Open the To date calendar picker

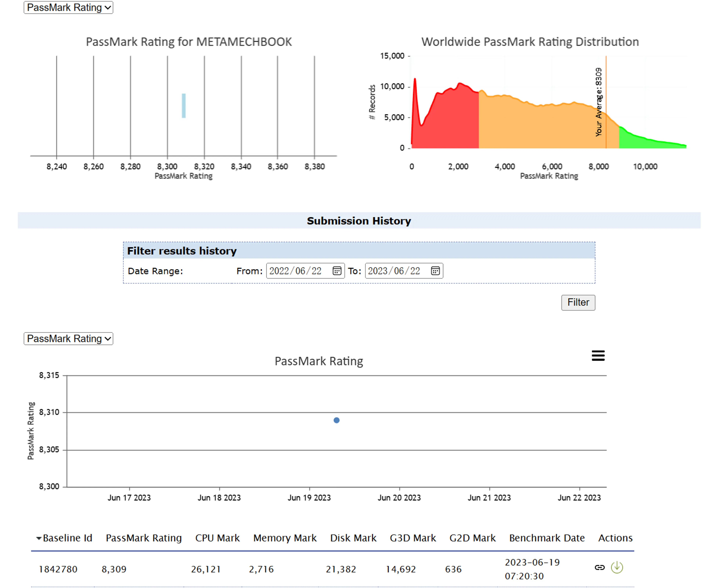coord(435,271)
